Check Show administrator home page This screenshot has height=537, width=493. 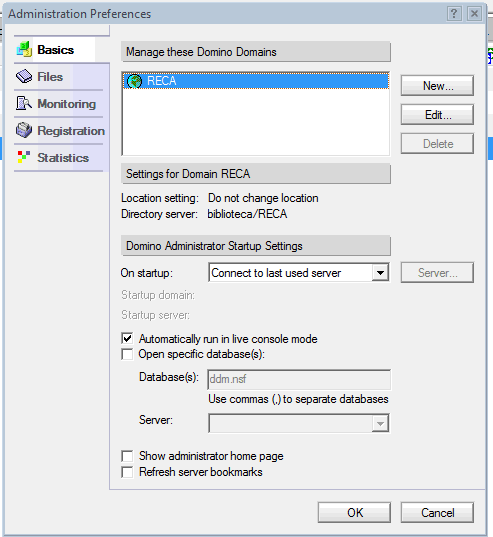point(127,456)
